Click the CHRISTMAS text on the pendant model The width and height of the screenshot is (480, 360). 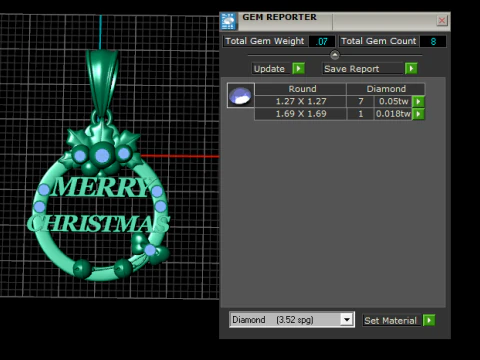click(x=98, y=223)
